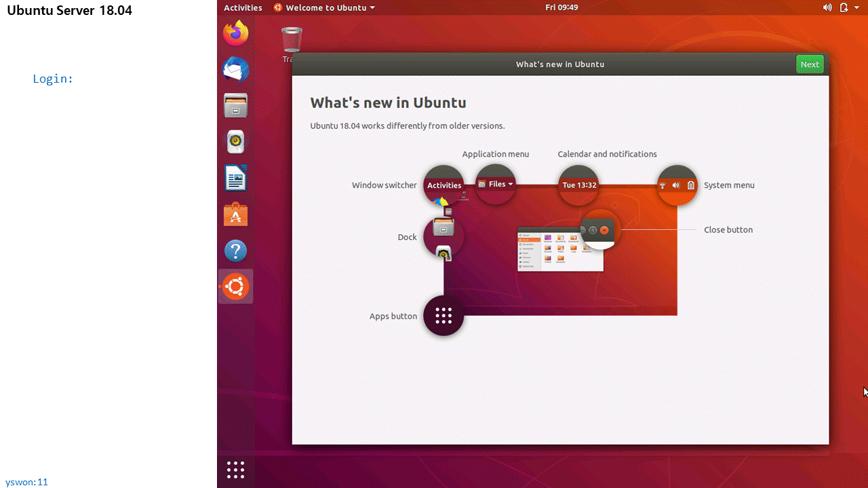Click 'Ubuntu Server 18.04' slide title

pyautogui.click(x=69, y=11)
